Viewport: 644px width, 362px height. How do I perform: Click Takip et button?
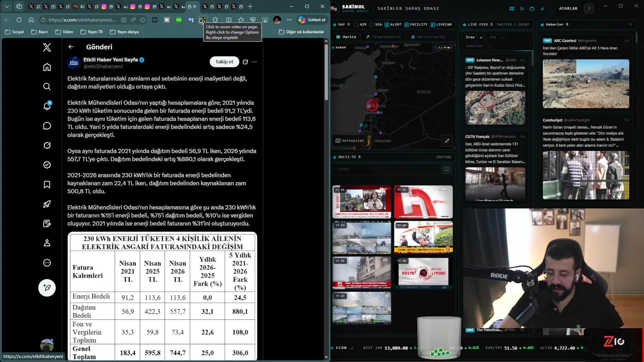pos(224,62)
